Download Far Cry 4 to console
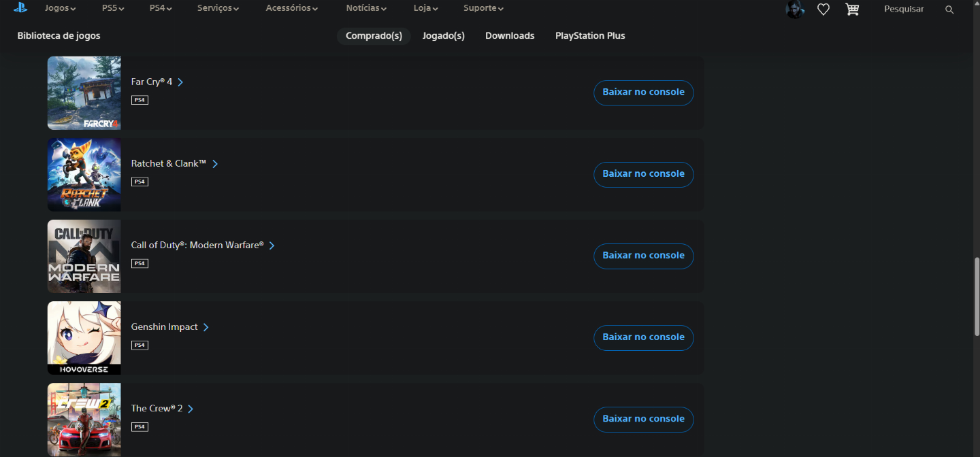Image resolution: width=980 pixels, height=457 pixels. [x=644, y=92]
